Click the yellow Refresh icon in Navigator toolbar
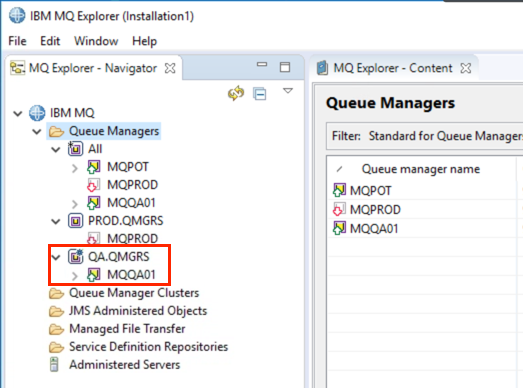 (x=236, y=93)
